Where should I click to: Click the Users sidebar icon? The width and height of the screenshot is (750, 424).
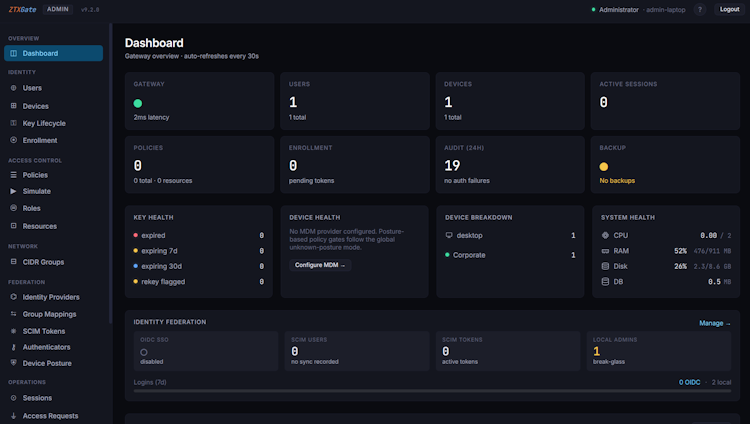coord(13,88)
